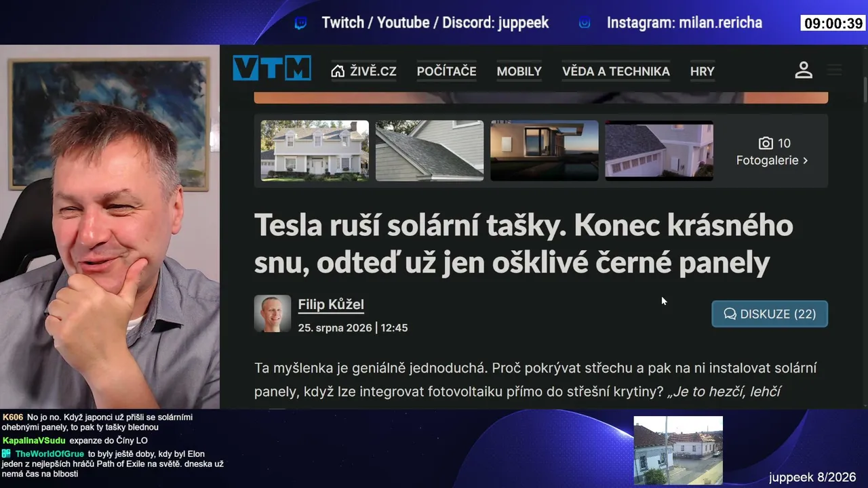868x488 pixels.
Task: Click the speech bubble icon in DISKUZE button
Action: click(730, 314)
